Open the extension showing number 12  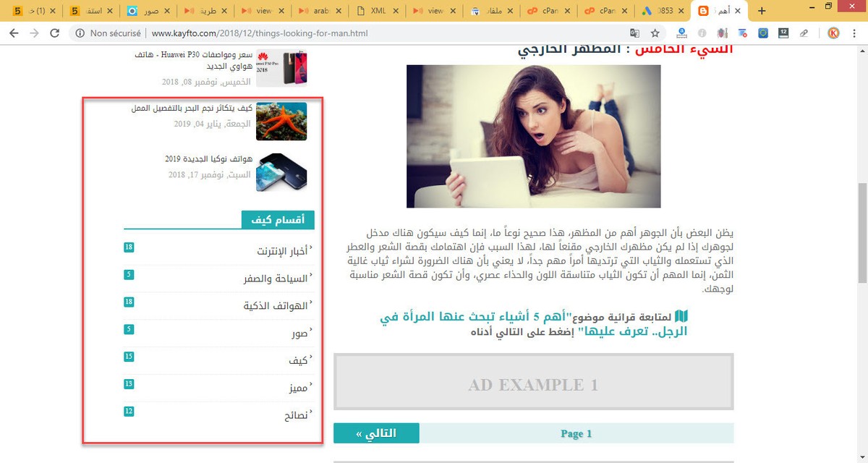point(783,33)
